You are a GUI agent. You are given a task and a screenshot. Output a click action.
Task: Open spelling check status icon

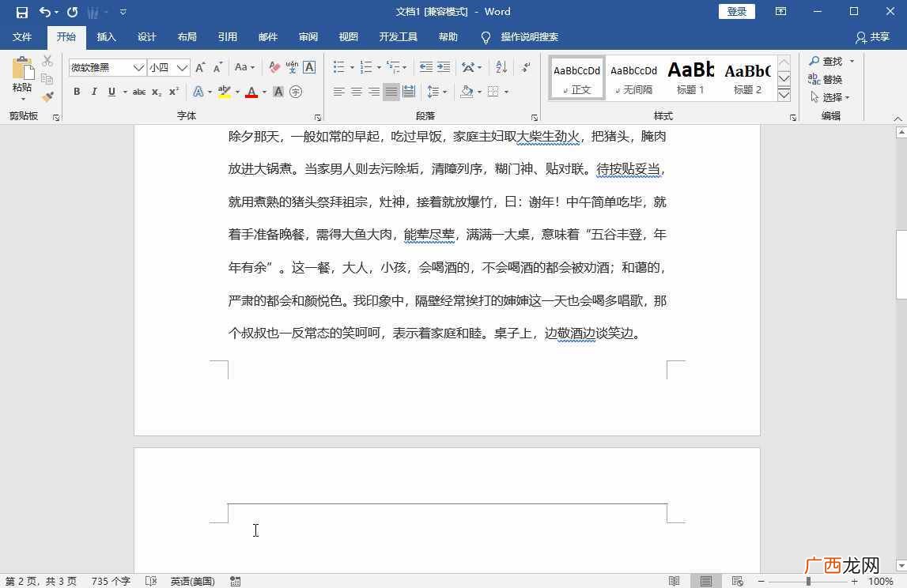point(151,581)
